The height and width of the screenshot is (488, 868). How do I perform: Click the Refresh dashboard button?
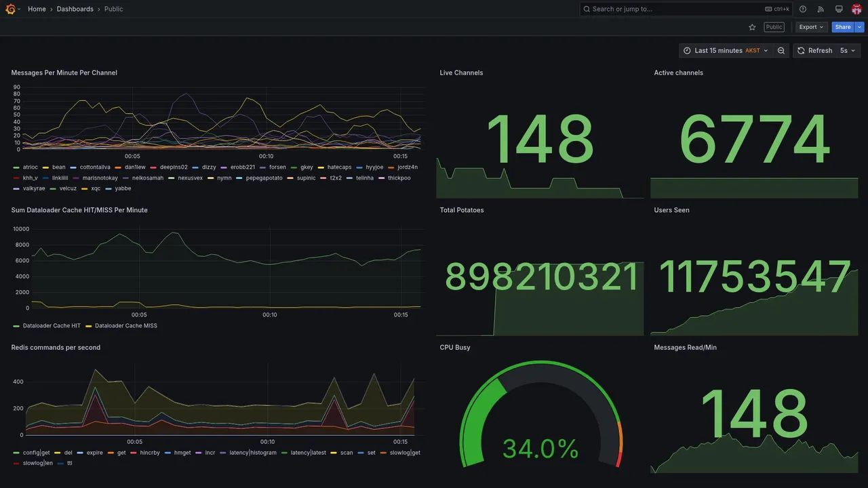(x=814, y=51)
